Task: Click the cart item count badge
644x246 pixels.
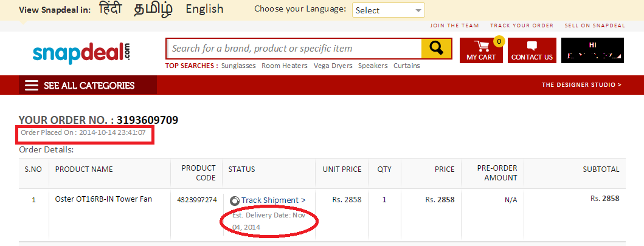Action: click(x=499, y=42)
